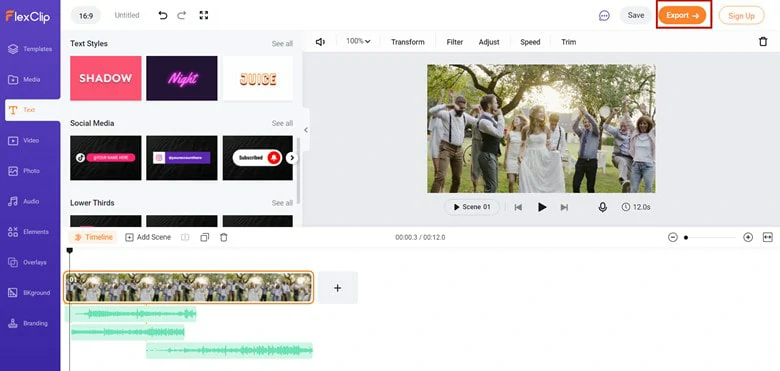Choose the SHADOW text style
This screenshot has width=780, height=371.
[x=105, y=78]
